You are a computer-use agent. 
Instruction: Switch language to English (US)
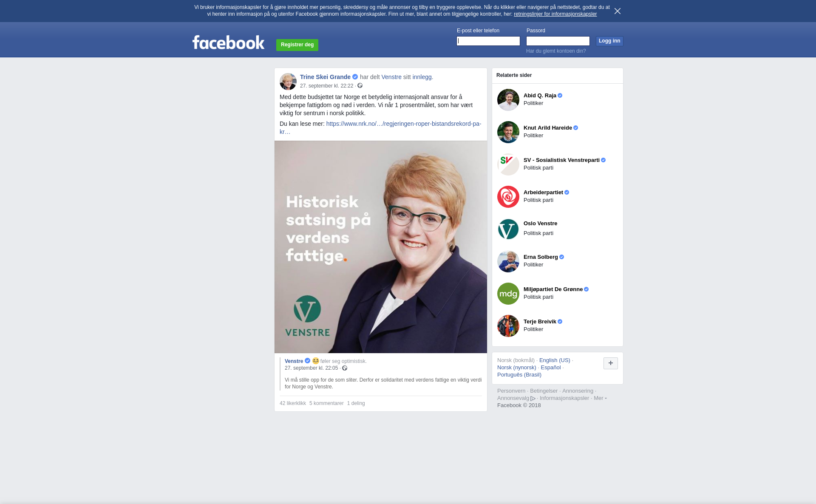click(x=555, y=360)
